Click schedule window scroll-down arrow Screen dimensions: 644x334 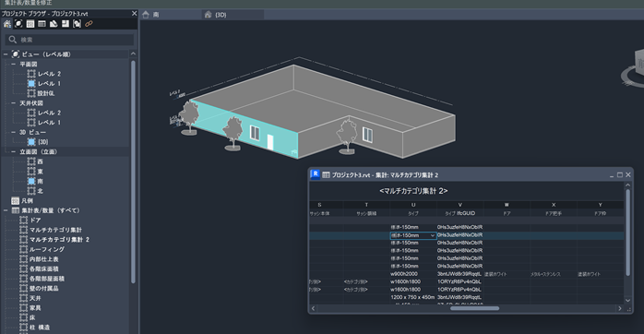627,301
